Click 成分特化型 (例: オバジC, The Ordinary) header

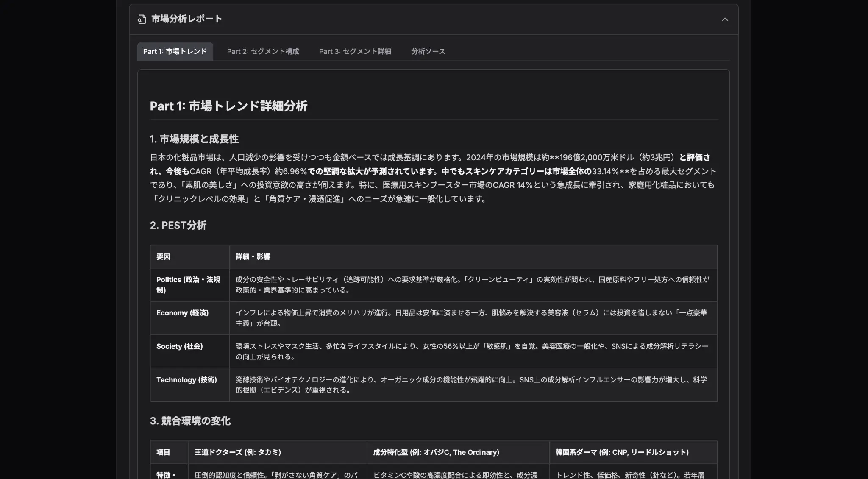tap(458, 452)
